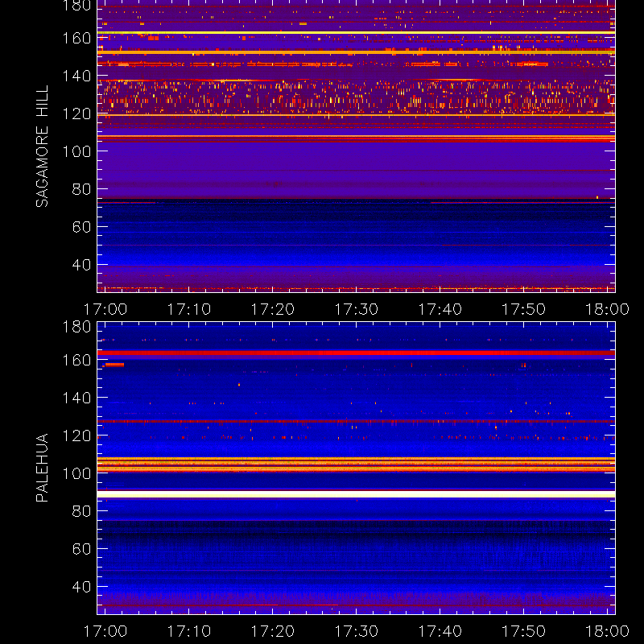Select the 100 label on Sagamore Hill axis
The width and height of the screenshot is (644, 644).
pyautogui.click(x=76, y=151)
